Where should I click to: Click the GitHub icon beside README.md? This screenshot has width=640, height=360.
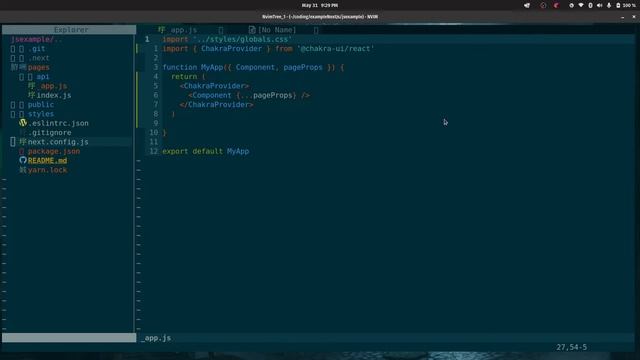[x=23, y=160]
